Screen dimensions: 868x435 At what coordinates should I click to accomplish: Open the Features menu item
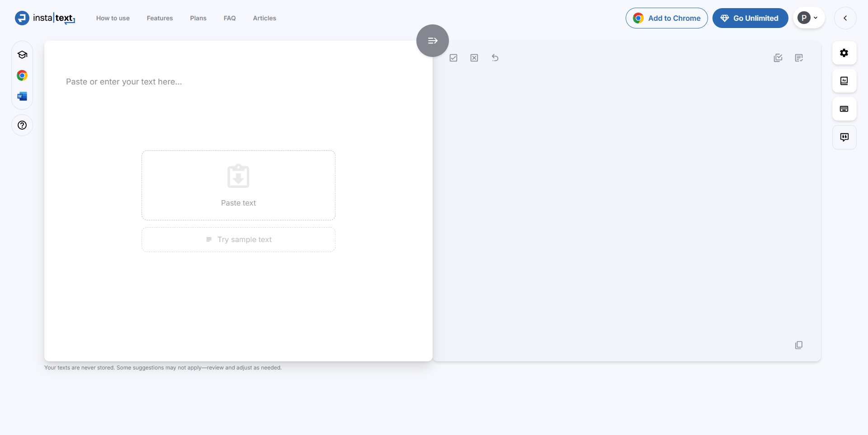(x=160, y=18)
